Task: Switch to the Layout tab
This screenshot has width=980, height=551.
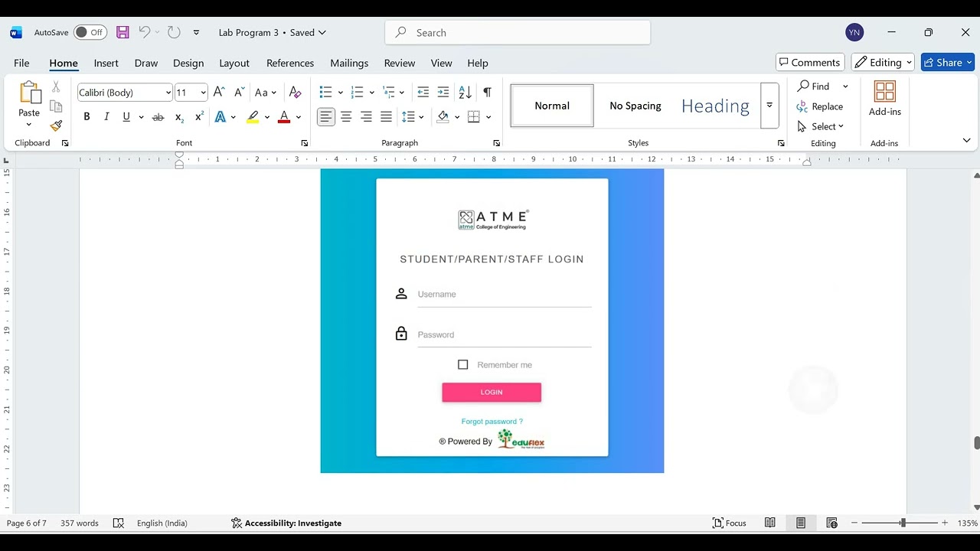Action: tap(234, 63)
